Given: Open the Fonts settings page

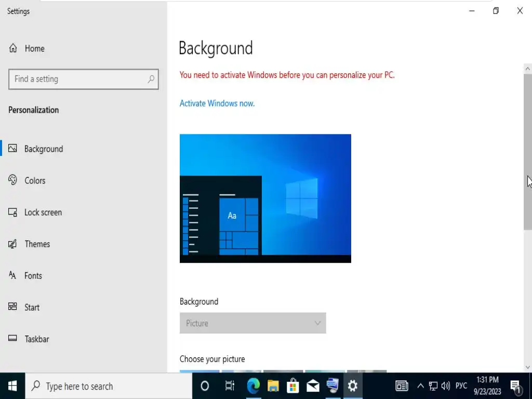Looking at the screenshot, I should [x=84, y=276].
